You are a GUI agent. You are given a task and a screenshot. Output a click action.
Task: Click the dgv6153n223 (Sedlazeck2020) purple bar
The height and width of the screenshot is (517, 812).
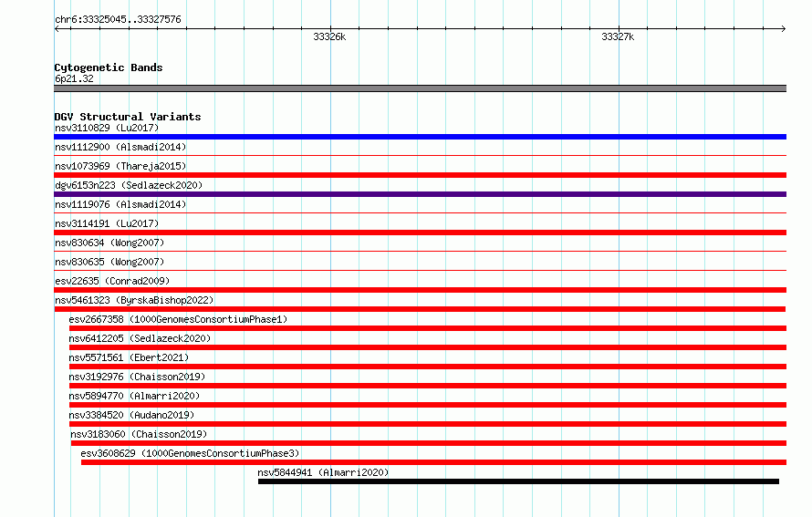point(420,194)
